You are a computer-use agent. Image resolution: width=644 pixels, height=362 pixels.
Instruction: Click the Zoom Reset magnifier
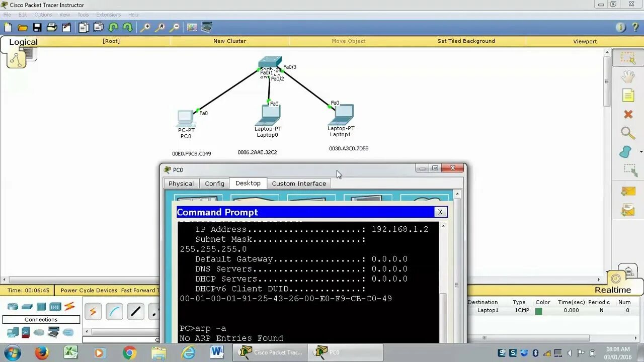(160, 28)
